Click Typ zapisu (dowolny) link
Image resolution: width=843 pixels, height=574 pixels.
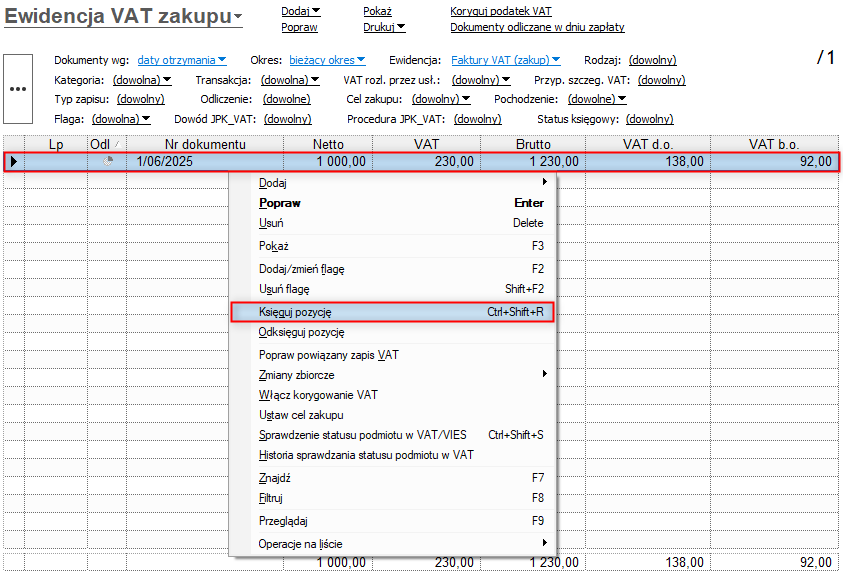pyautogui.click(x=140, y=99)
